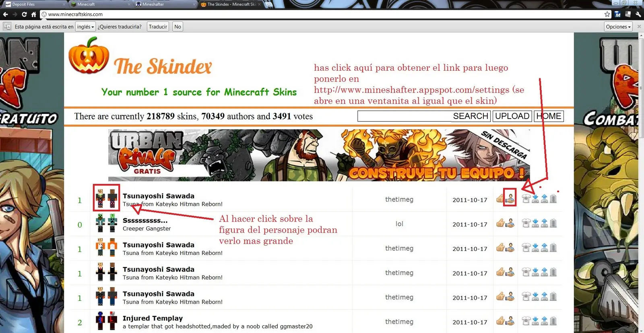Select the The Skindex tab

(231, 4)
